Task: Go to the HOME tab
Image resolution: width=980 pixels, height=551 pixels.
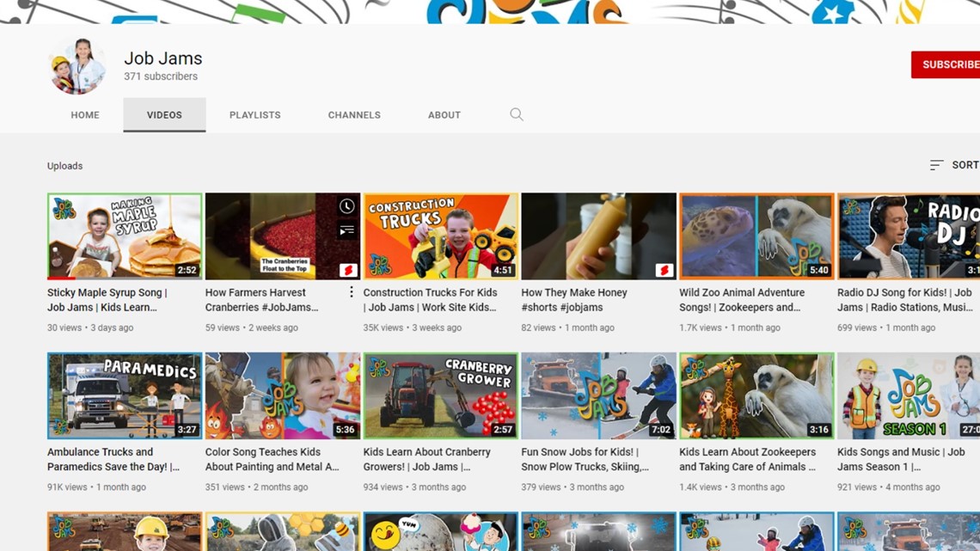Action: click(85, 114)
